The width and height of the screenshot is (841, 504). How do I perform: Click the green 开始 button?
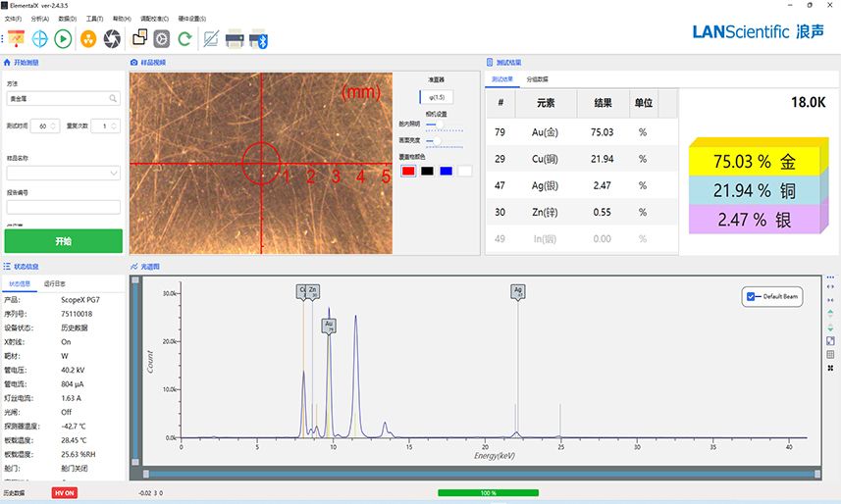click(63, 240)
